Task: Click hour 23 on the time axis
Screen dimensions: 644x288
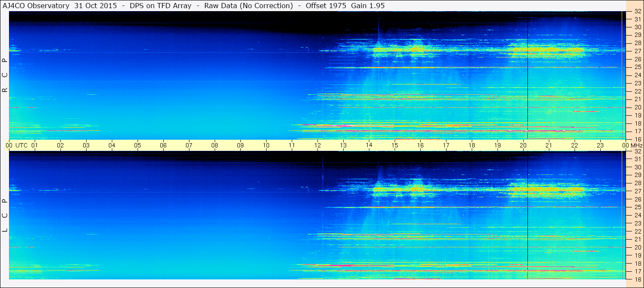Action: click(600, 145)
